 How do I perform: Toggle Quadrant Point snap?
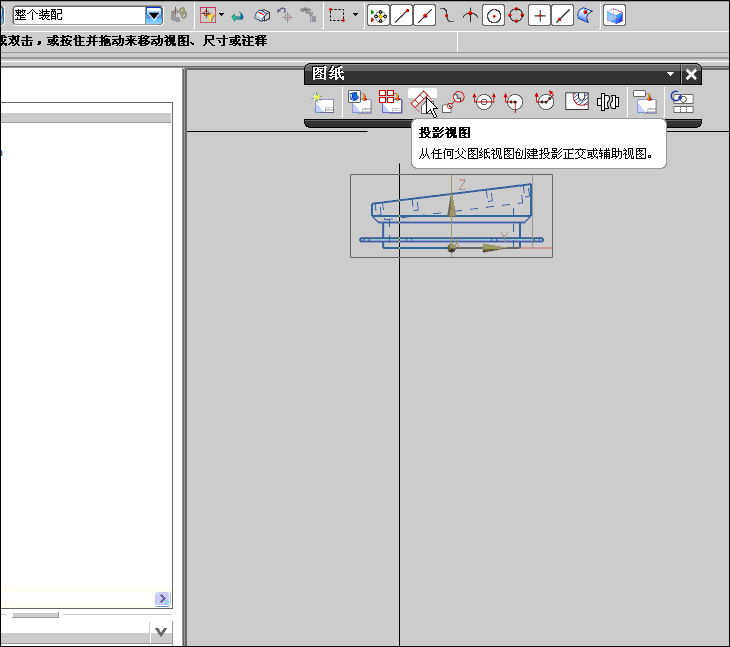516,16
